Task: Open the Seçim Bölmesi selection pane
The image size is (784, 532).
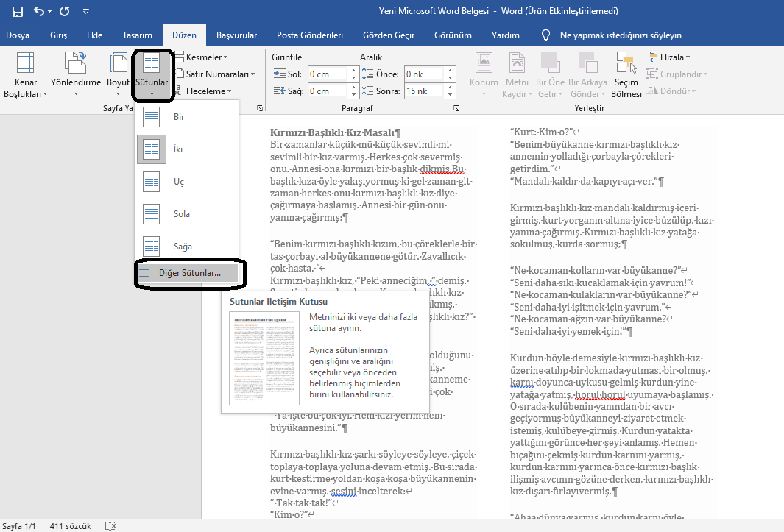Action: point(626,74)
